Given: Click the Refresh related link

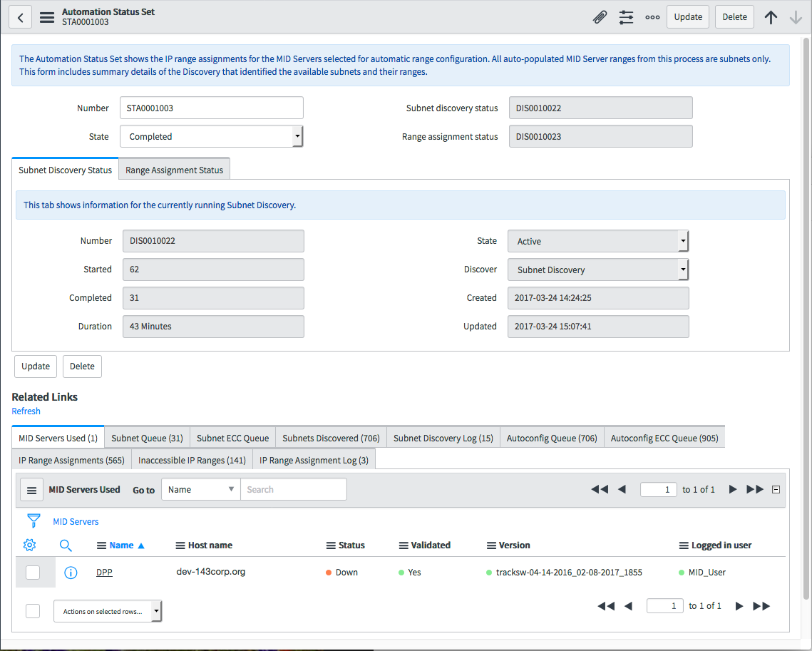Looking at the screenshot, I should point(26,411).
